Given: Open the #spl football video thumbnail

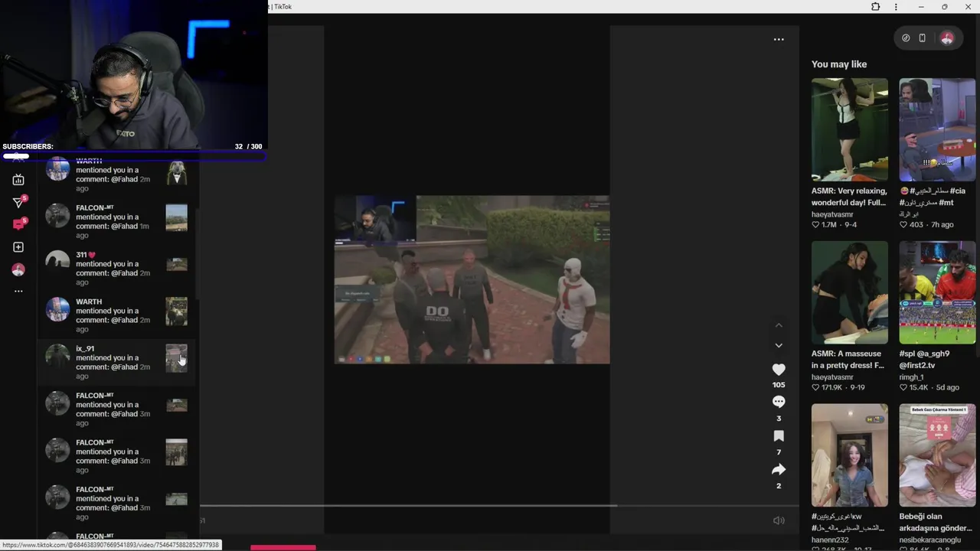Looking at the screenshot, I should [x=937, y=292].
